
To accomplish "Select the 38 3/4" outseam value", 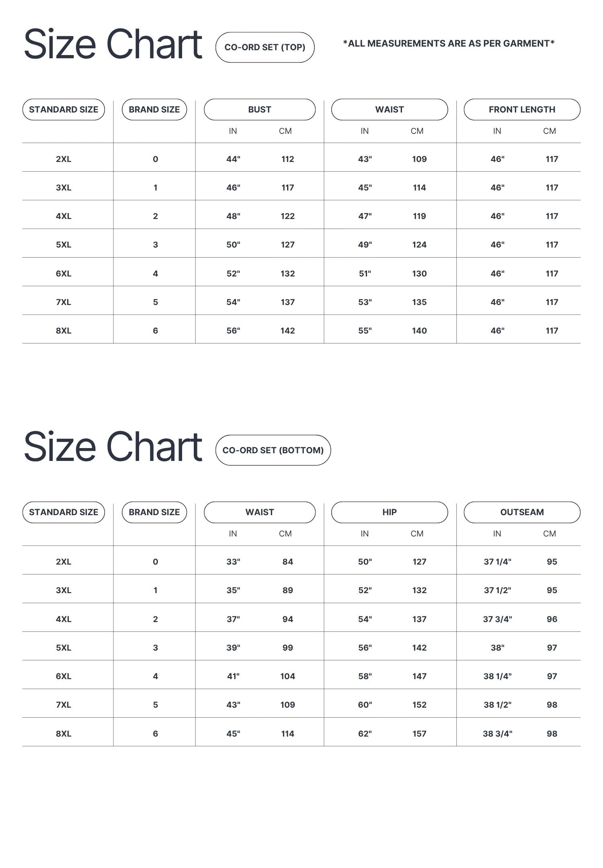I will pyautogui.click(x=497, y=734).
